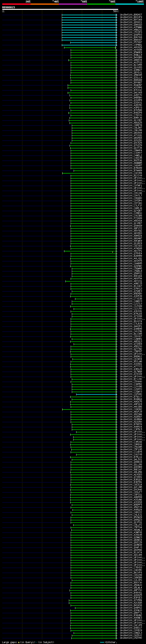Screen dimensions: 146x644
Task: Select the query name BB908015
Action: click(x=8, y=8)
